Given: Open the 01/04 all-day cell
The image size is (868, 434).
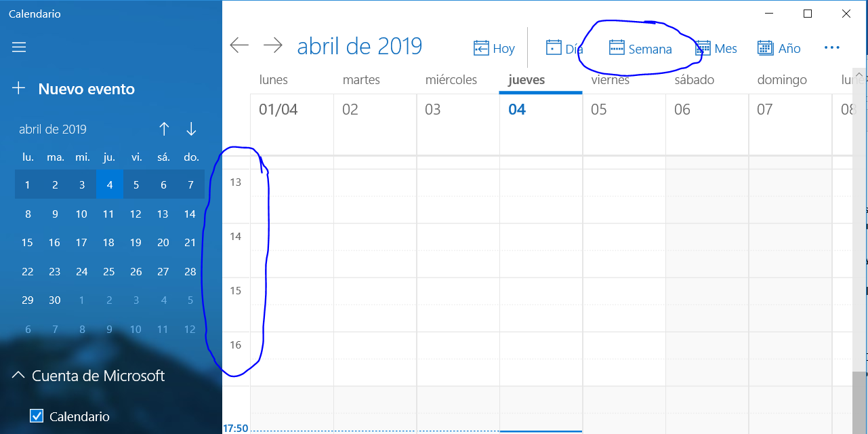Looking at the screenshot, I should pyautogui.click(x=292, y=124).
